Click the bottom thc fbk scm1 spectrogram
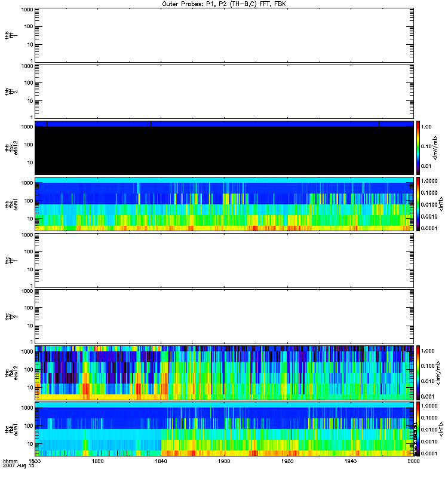The height and width of the screenshot is (478, 448). (x=224, y=428)
